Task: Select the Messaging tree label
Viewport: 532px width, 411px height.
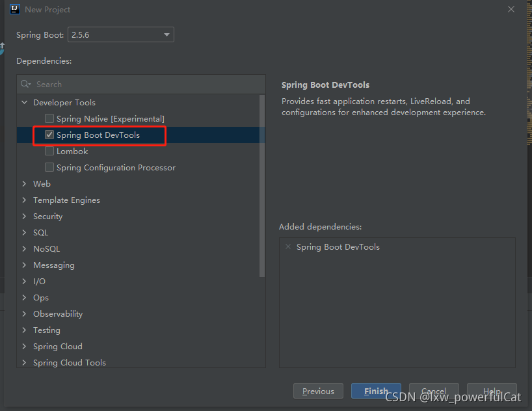Action: (x=54, y=265)
